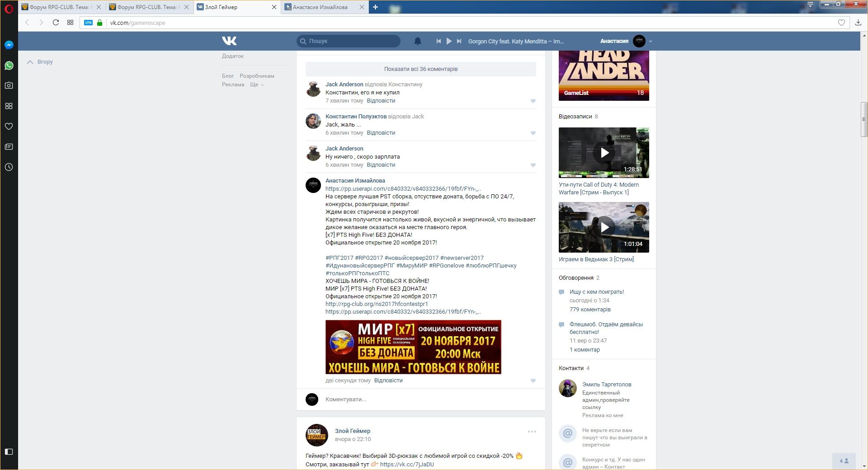The width and height of the screenshot is (868, 470).
Task: Click the address bar URL
Action: coord(137,23)
